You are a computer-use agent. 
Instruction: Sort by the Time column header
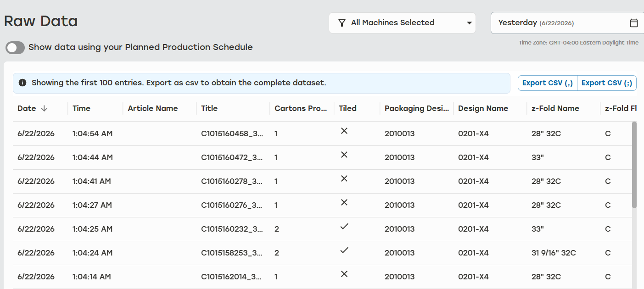click(82, 109)
